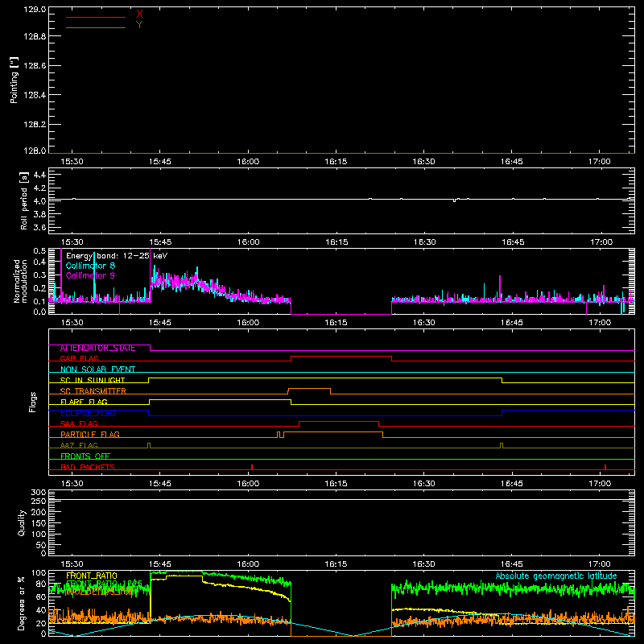This screenshot has width=644, height=644.
Task: Click the '128.6' tick on the Pointing axis
Action: (x=35, y=66)
